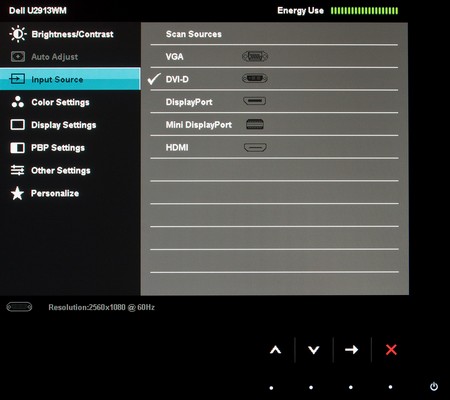The image size is (450, 400).
Task: Click the right arrow navigation button
Action: [x=351, y=350]
